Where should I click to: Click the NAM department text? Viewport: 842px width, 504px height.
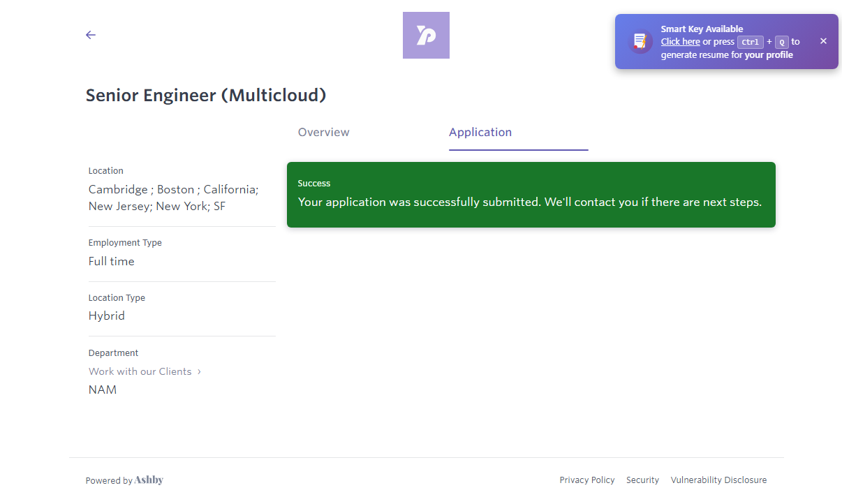(x=103, y=390)
